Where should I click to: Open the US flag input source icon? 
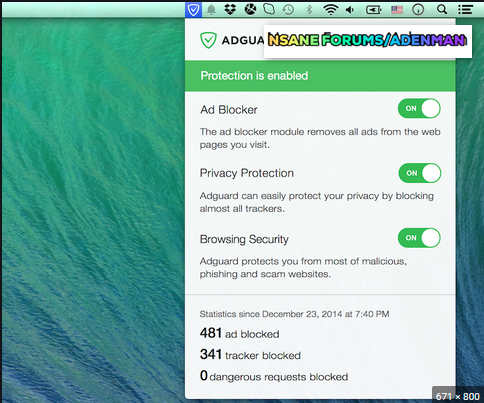[397, 10]
